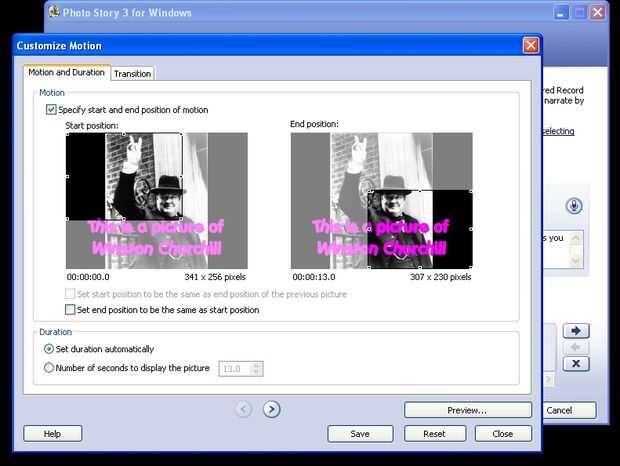
Task: Click the Preview... button
Action: [468, 410]
